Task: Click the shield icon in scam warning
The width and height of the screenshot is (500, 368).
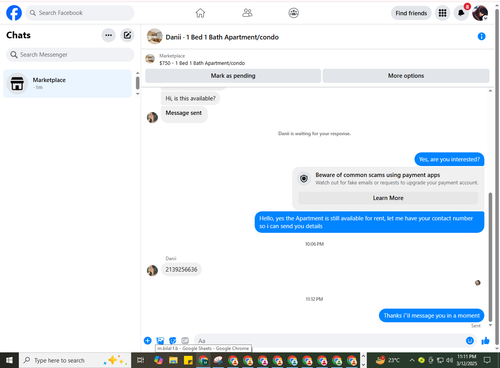Action: [x=304, y=179]
